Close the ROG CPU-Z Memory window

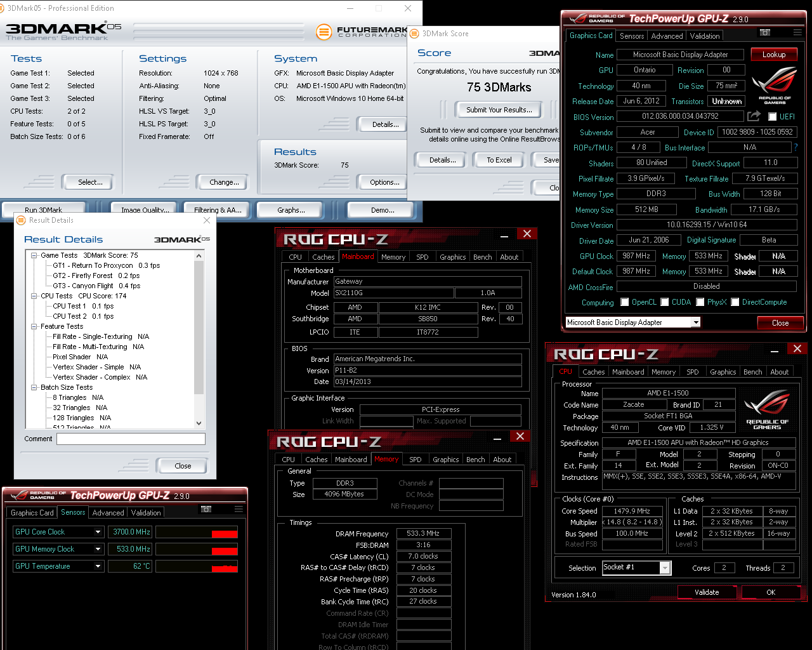(520, 436)
